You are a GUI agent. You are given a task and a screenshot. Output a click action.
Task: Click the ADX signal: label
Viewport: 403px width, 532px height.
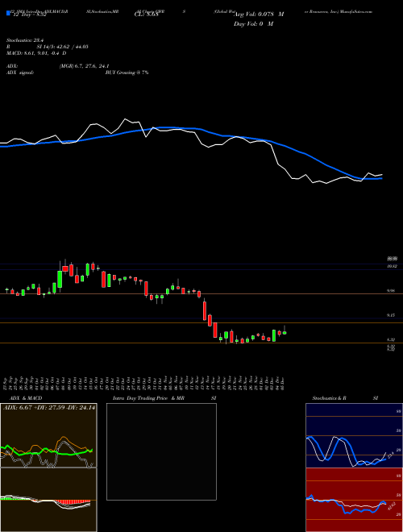click(19, 73)
